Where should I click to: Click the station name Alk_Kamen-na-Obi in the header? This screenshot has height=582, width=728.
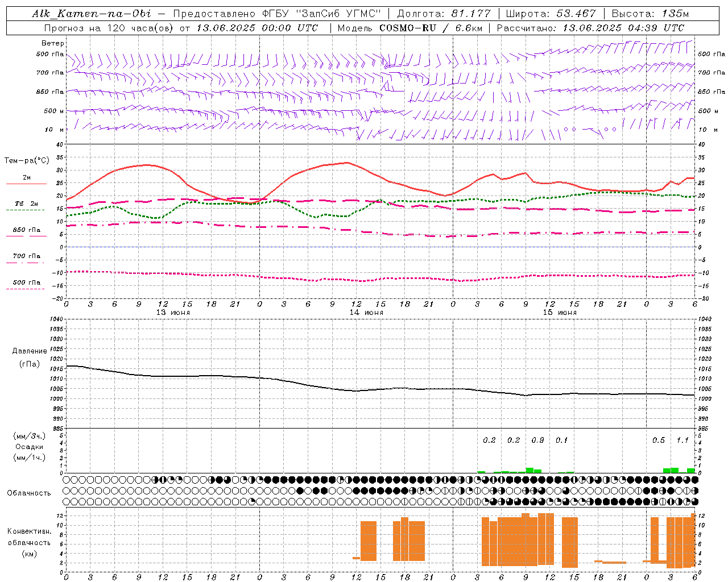pyautogui.click(x=92, y=14)
